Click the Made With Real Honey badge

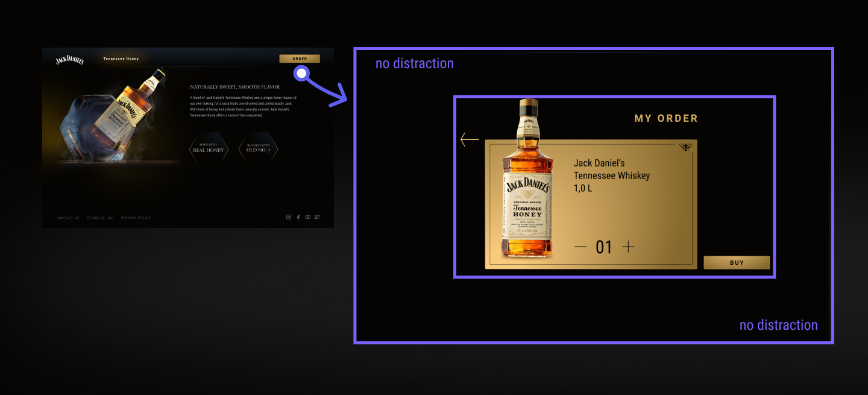(x=209, y=148)
